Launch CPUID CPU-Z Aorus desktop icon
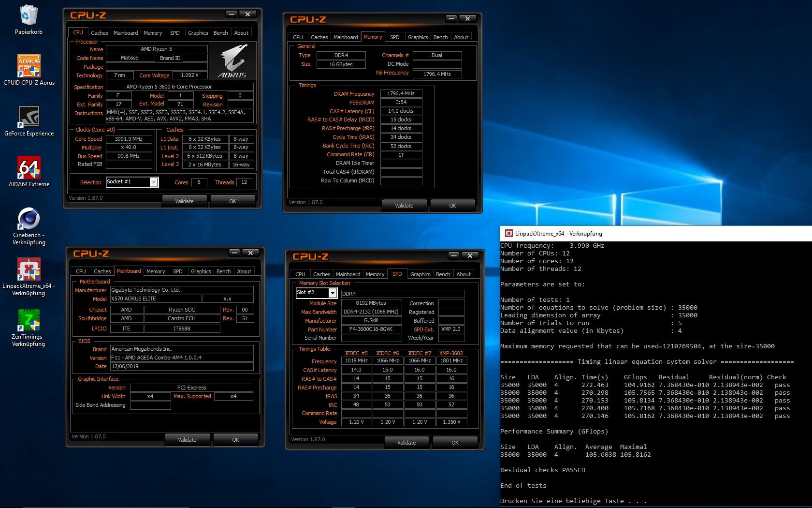This screenshot has height=508, width=812. point(29,66)
